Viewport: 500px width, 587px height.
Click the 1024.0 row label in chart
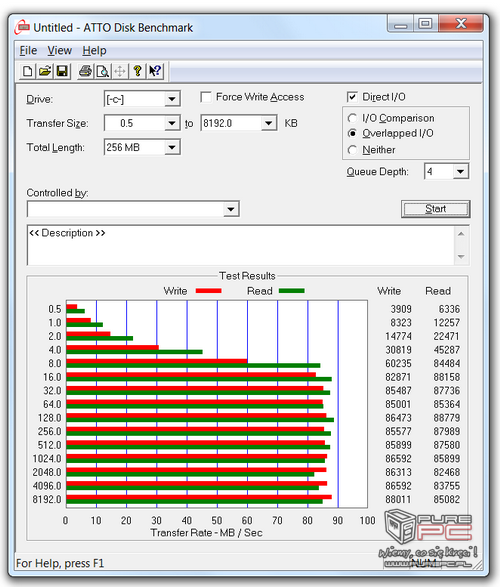point(47,459)
